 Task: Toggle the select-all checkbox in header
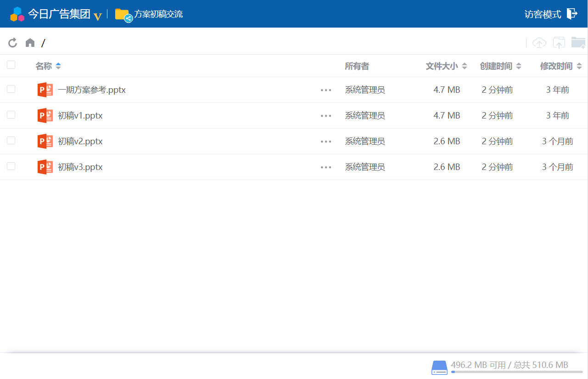tap(11, 65)
